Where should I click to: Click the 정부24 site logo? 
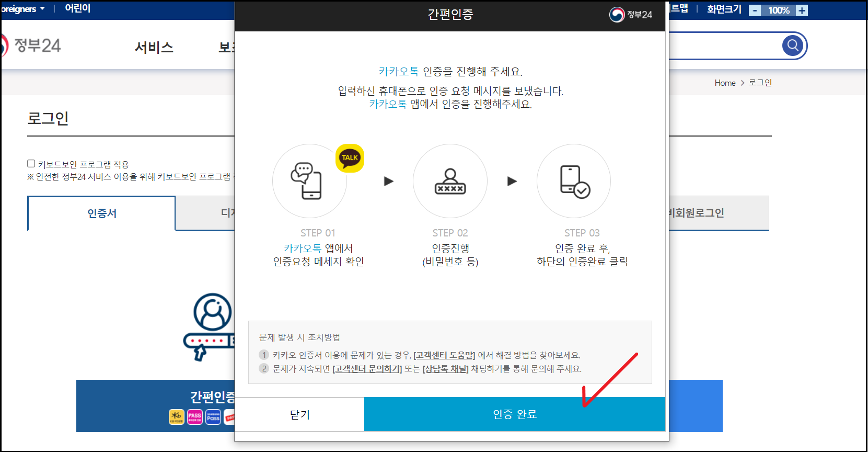(31, 46)
